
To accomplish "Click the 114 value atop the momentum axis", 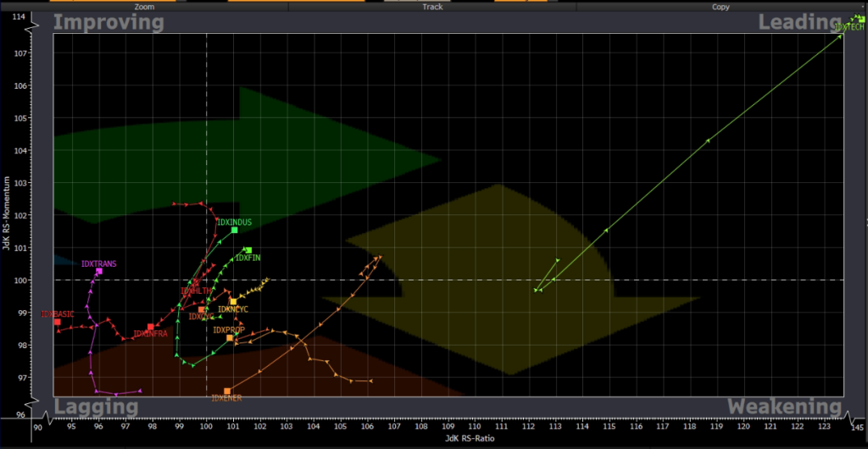I will tap(19, 17).
